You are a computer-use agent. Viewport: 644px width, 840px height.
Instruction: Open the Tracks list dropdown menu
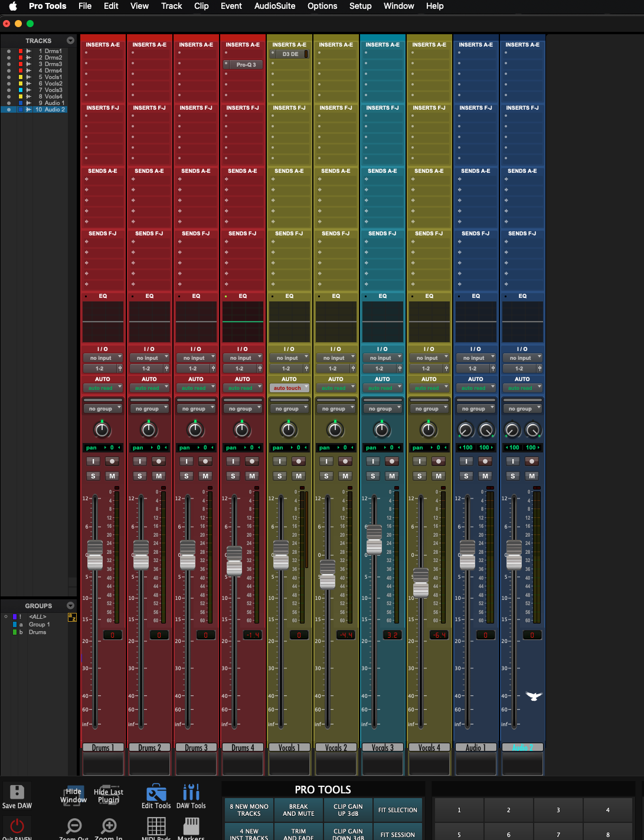tap(71, 41)
